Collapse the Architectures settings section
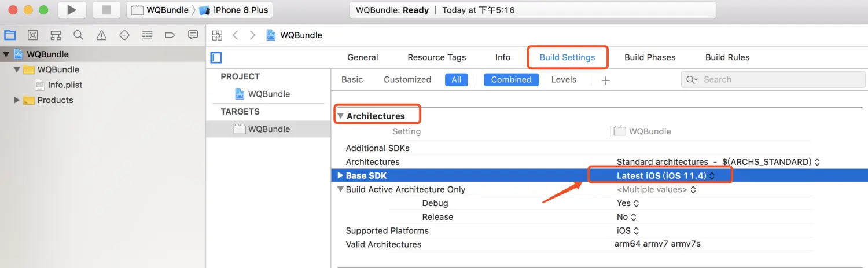 point(341,116)
